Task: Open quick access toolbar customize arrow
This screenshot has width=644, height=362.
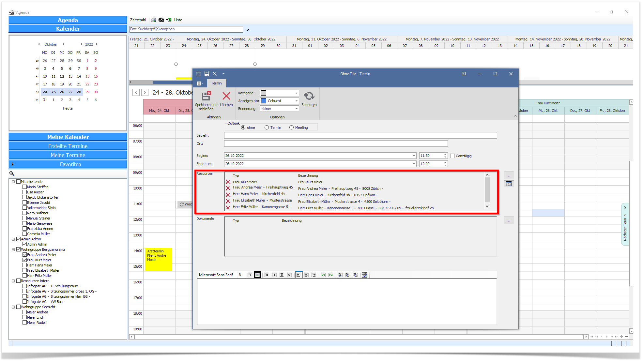Action: [223, 74]
